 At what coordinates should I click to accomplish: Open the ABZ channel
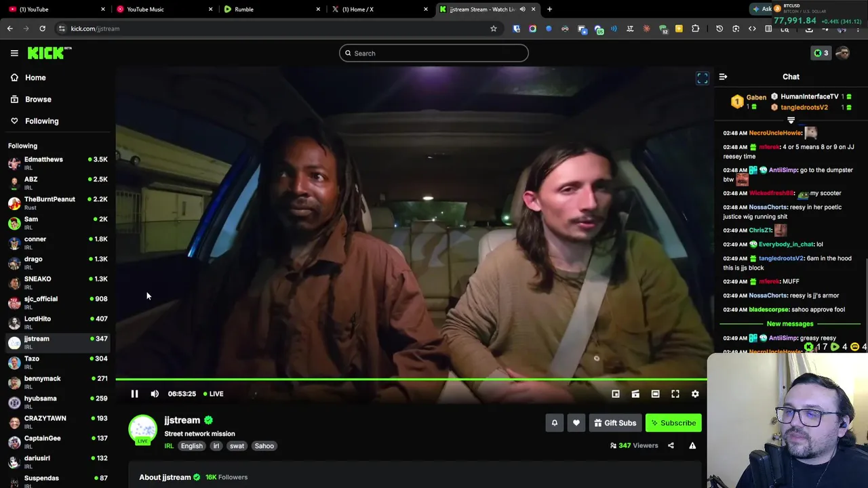57,183
